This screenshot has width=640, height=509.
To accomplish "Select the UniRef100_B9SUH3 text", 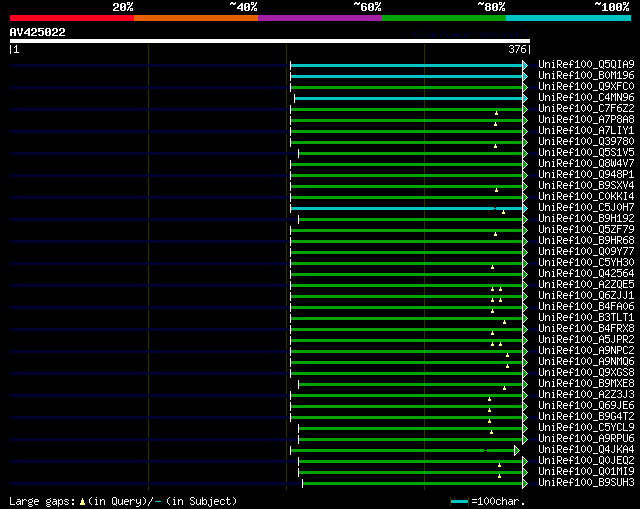I will (x=586, y=483).
